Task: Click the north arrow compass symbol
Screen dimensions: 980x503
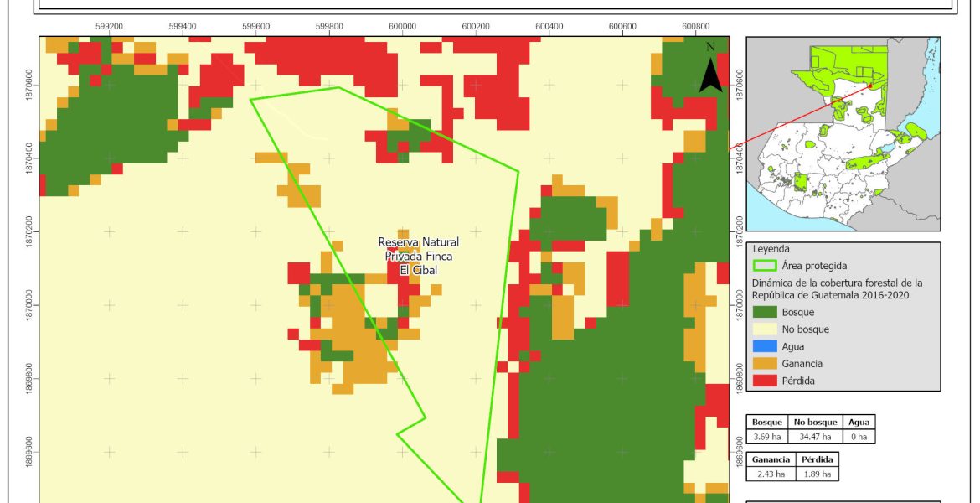Action: click(710, 74)
